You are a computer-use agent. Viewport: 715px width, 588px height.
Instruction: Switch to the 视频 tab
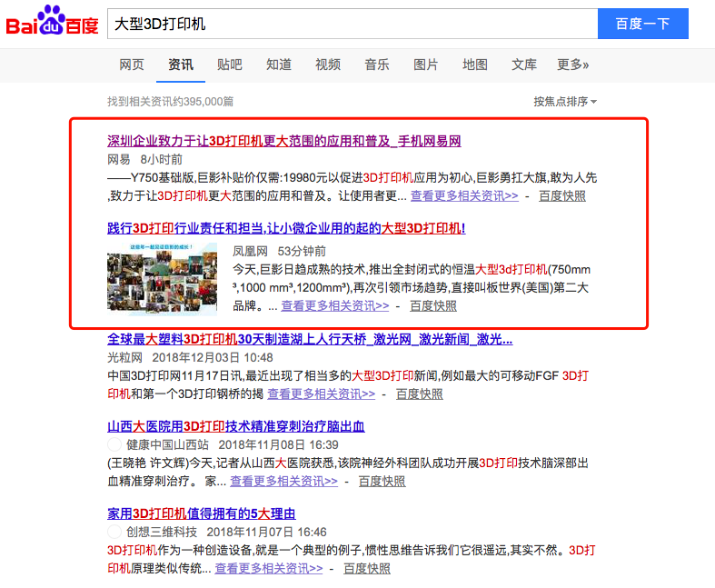[328, 65]
